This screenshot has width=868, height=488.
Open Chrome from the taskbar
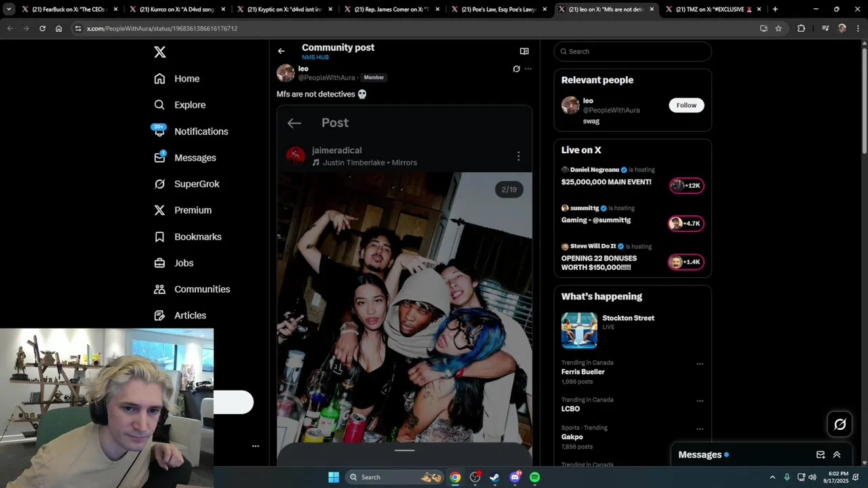[x=455, y=477]
